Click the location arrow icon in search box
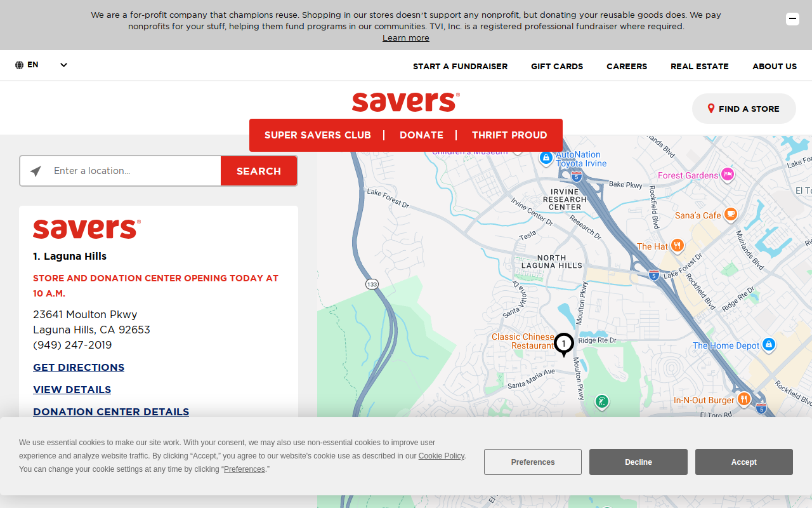 click(x=36, y=171)
